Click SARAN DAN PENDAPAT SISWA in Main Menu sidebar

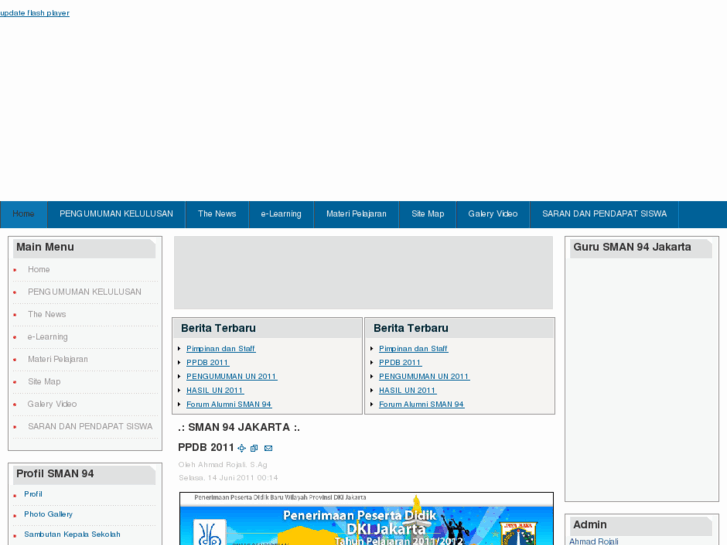[x=90, y=426]
